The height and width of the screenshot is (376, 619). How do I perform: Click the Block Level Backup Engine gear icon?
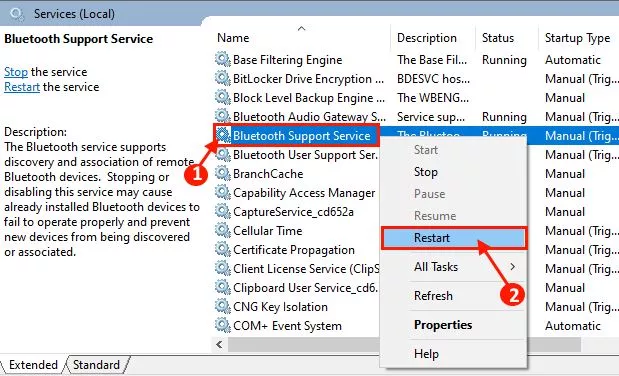tap(223, 97)
